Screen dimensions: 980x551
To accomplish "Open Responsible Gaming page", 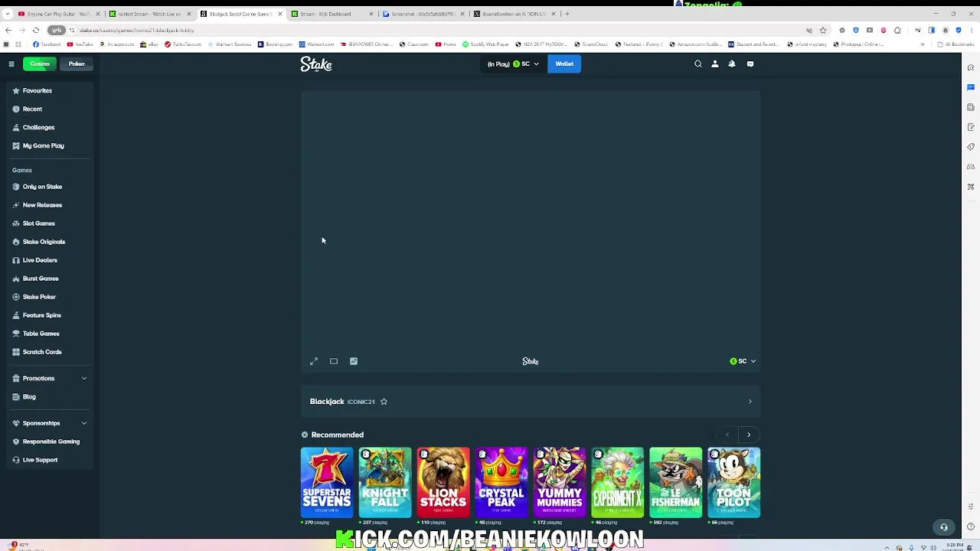I will [x=51, y=442].
